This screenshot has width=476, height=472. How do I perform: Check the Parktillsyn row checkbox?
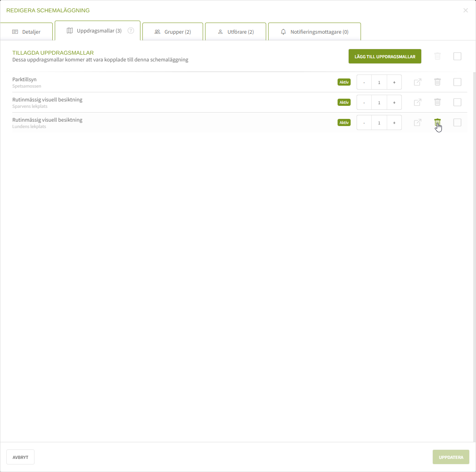pyautogui.click(x=457, y=82)
